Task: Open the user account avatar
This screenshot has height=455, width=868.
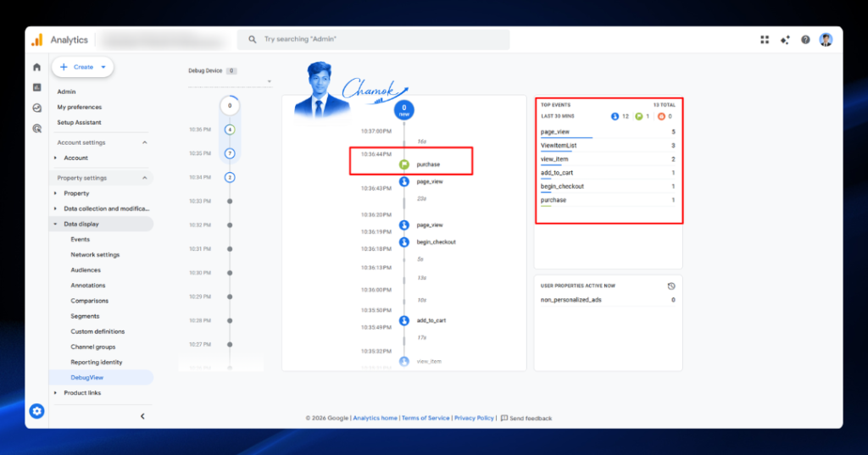Action: 826,40
